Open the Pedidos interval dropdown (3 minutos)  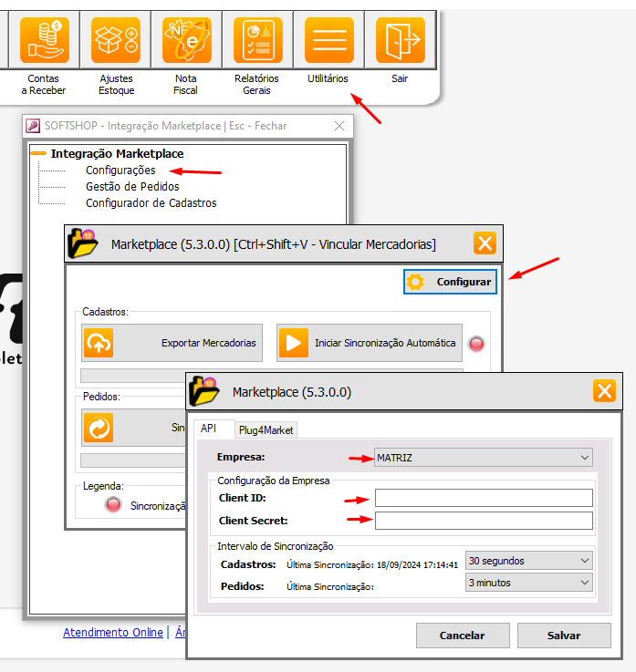pyautogui.click(x=528, y=582)
